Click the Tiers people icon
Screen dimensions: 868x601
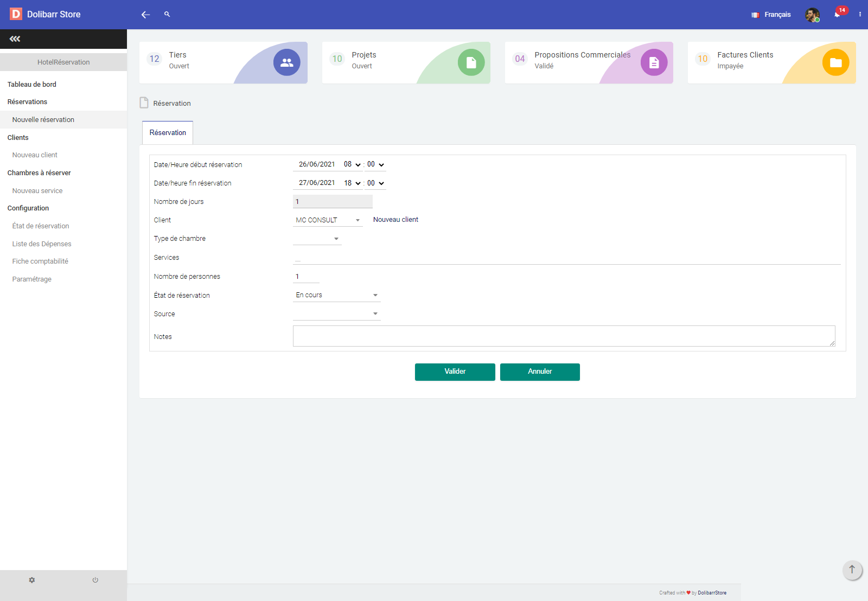[287, 62]
